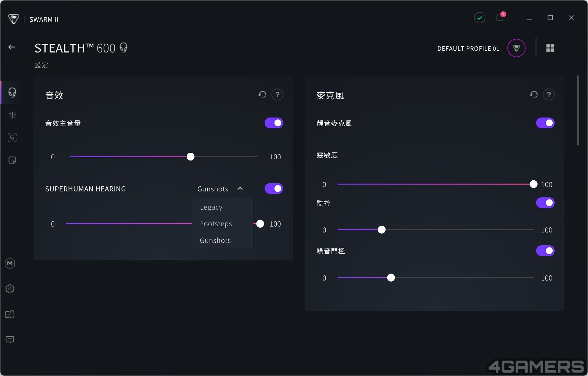The height and width of the screenshot is (376, 588).
Task: Reset the 音效 panel settings
Action: coord(262,95)
